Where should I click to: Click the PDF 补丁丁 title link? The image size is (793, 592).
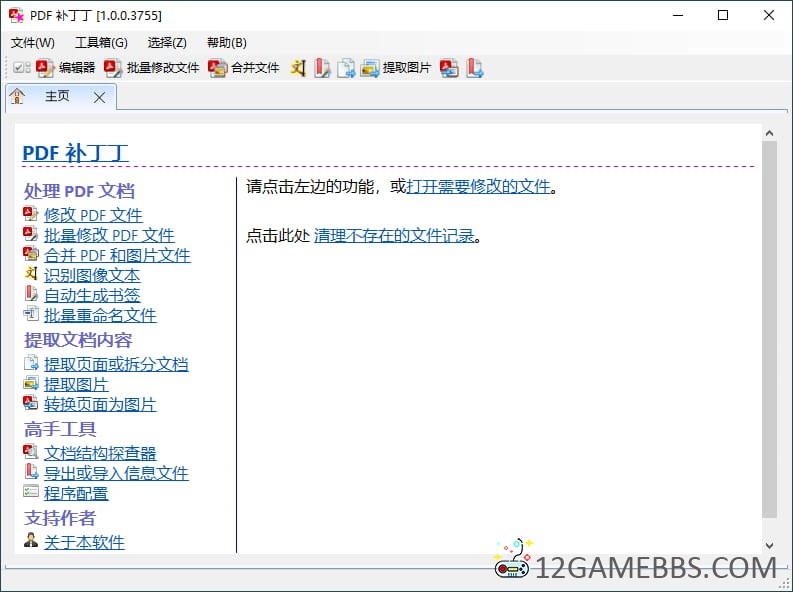[x=75, y=153]
